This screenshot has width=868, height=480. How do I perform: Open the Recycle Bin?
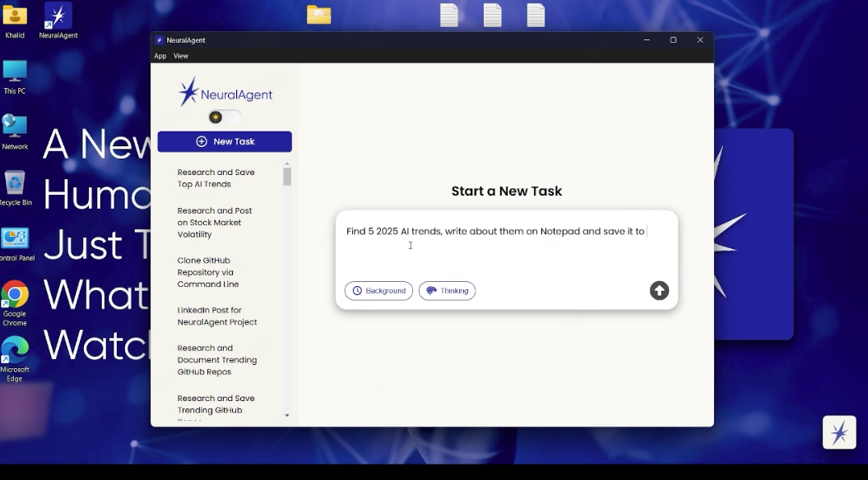pyautogui.click(x=15, y=187)
